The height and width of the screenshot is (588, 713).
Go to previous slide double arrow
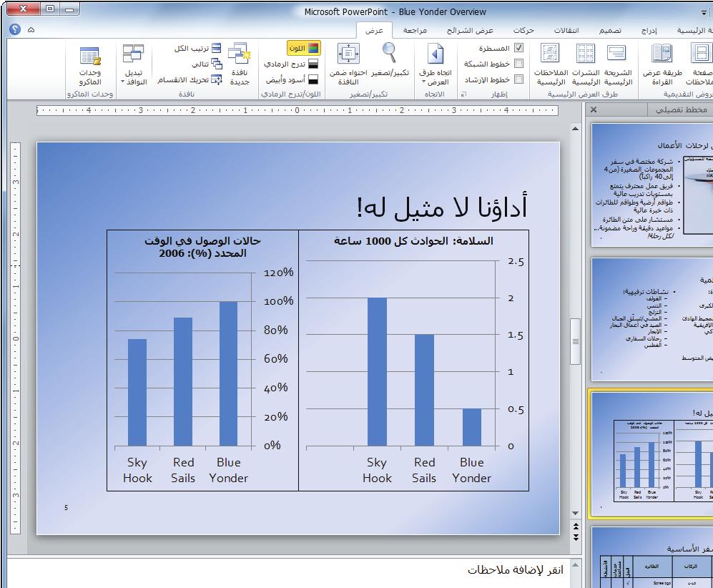pyautogui.click(x=575, y=526)
